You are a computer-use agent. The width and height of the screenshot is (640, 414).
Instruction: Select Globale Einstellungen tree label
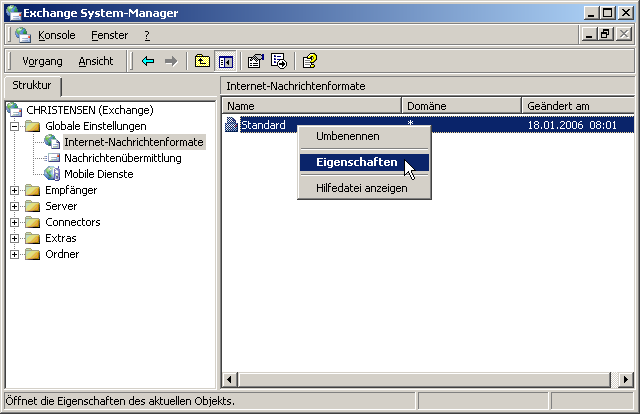(x=96, y=126)
